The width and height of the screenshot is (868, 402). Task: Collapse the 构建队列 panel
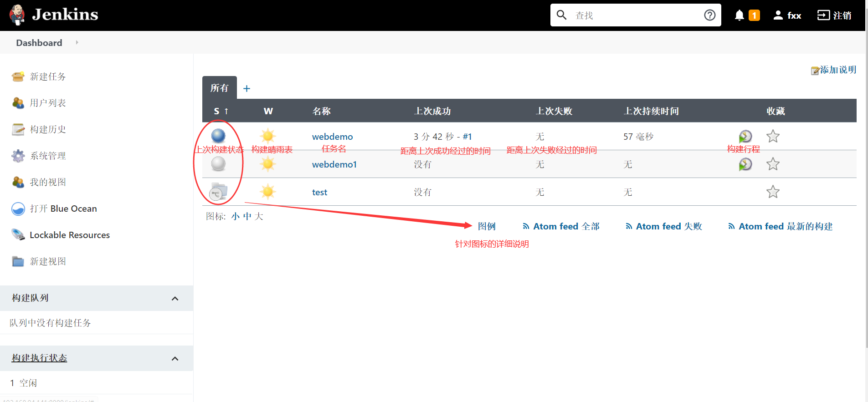(175, 299)
